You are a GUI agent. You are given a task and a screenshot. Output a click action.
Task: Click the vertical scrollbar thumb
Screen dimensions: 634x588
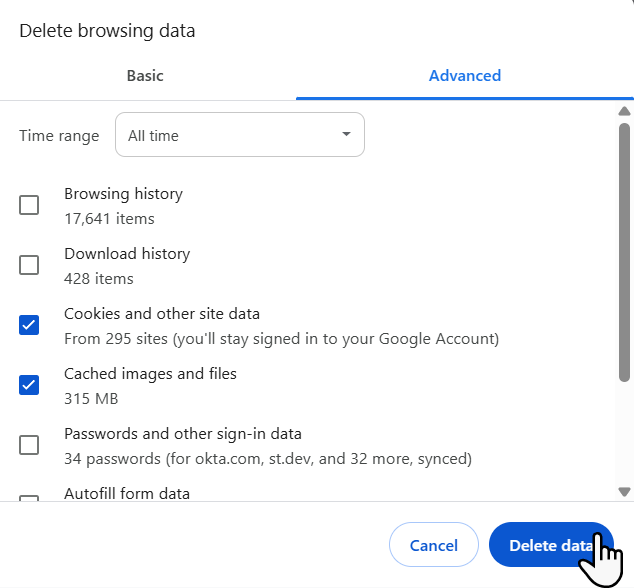click(625, 250)
